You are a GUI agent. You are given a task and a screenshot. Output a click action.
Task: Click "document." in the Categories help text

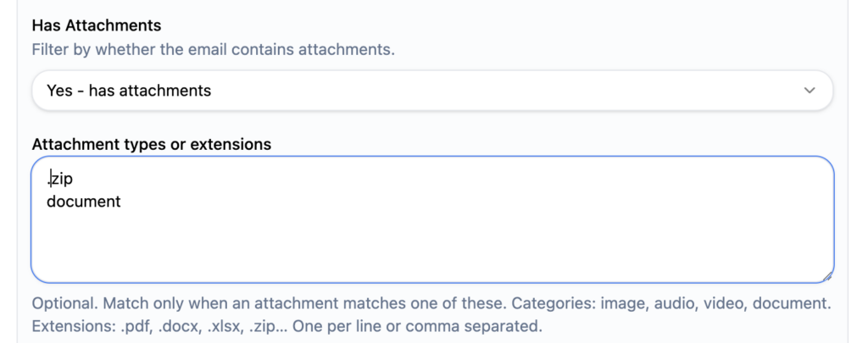pos(797,303)
